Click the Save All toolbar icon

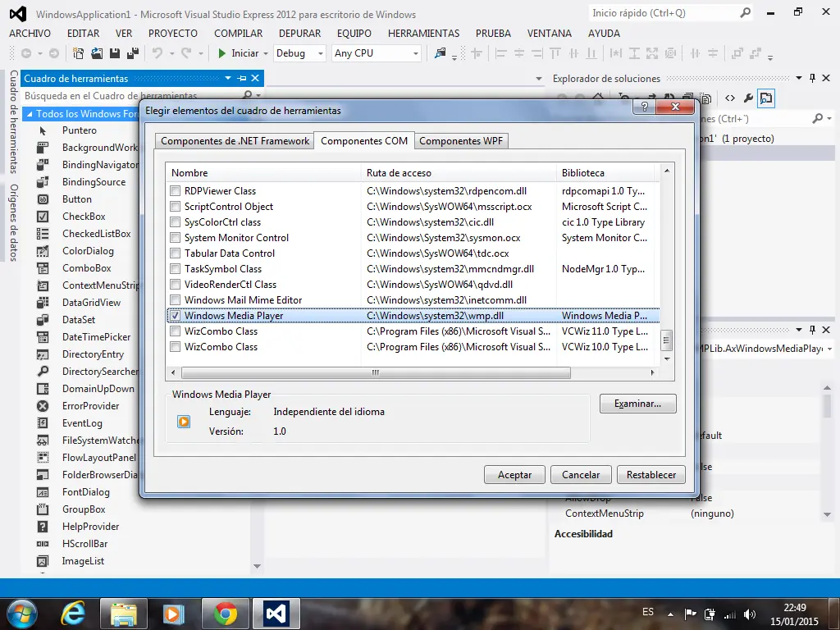(x=133, y=53)
